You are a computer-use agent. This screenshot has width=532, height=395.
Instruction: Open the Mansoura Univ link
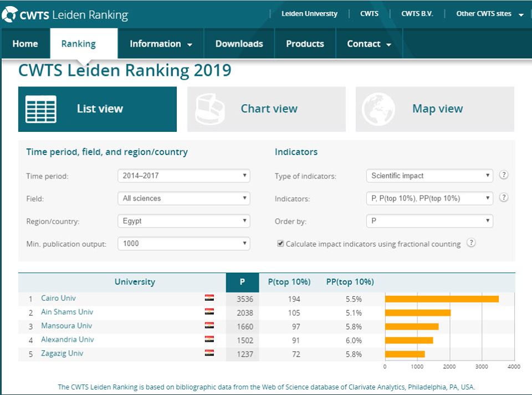pos(66,326)
